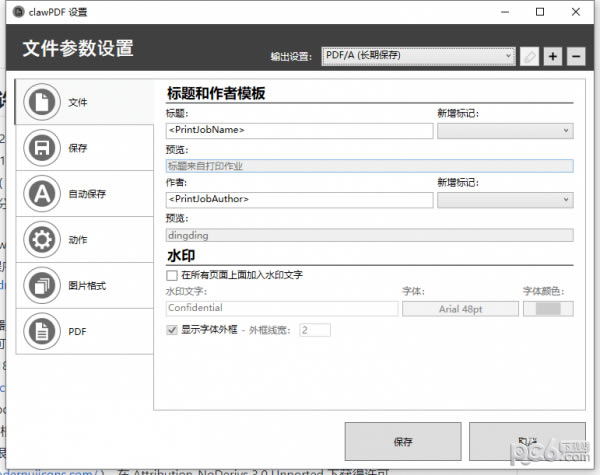Click the 标题和作者模板 section heading
The image size is (600, 475).
216,93
